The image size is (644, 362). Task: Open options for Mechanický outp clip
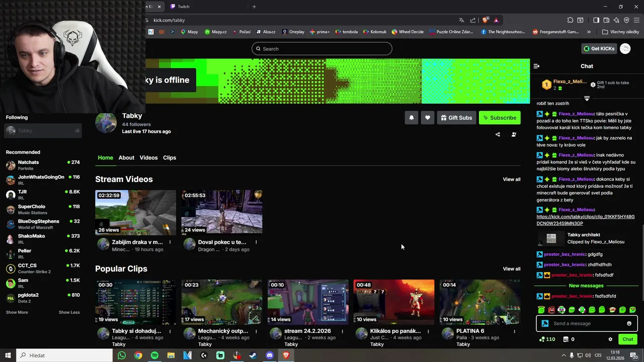click(256, 331)
